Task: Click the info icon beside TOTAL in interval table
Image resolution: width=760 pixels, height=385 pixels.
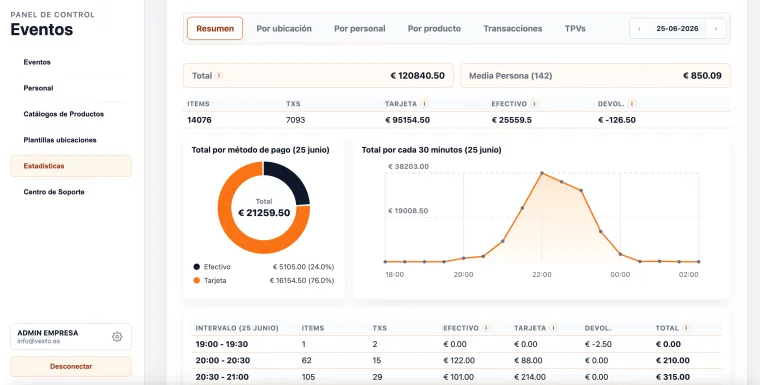Action: pos(686,328)
